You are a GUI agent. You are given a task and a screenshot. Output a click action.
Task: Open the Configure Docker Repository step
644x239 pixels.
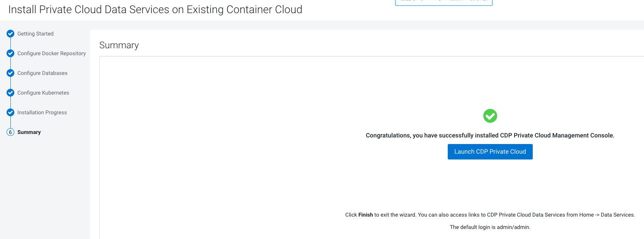pyautogui.click(x=51, y=53)
